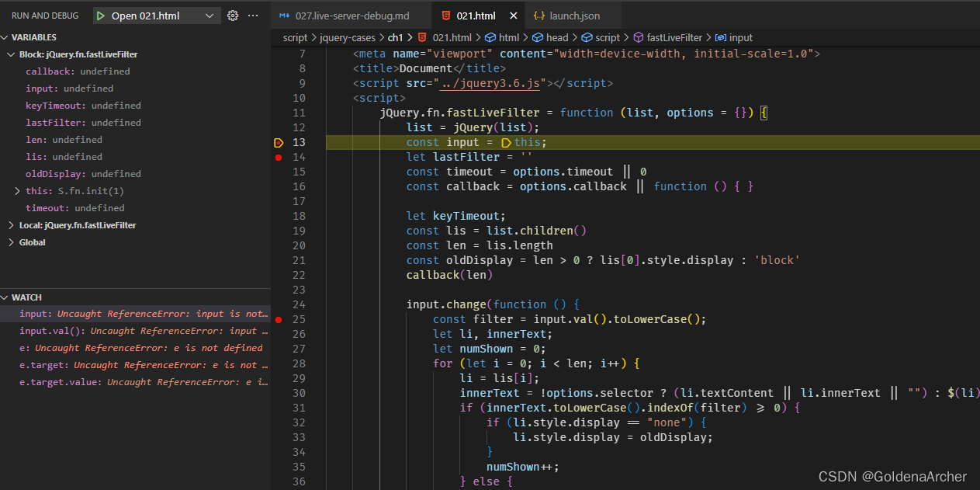Click inline breakpoint marker before 'this'
The width and height of the screenshot is (980, 490).
[507, 142]
